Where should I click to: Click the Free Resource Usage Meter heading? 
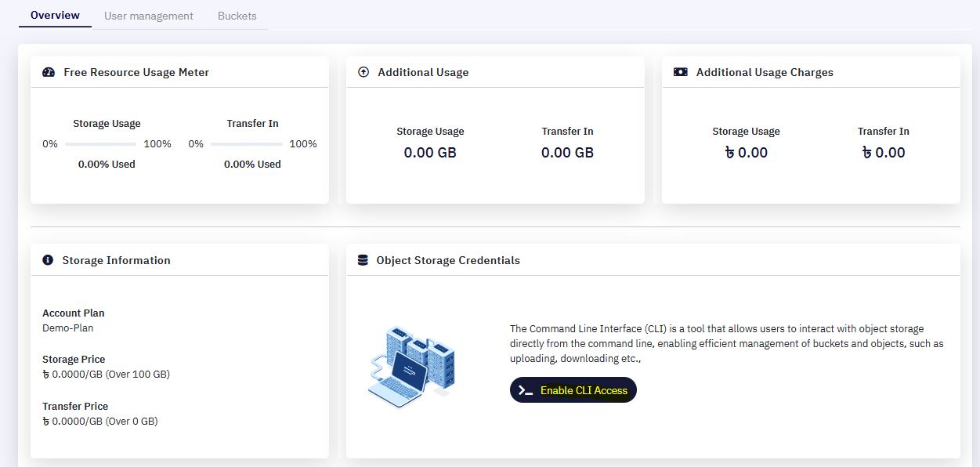136,72
